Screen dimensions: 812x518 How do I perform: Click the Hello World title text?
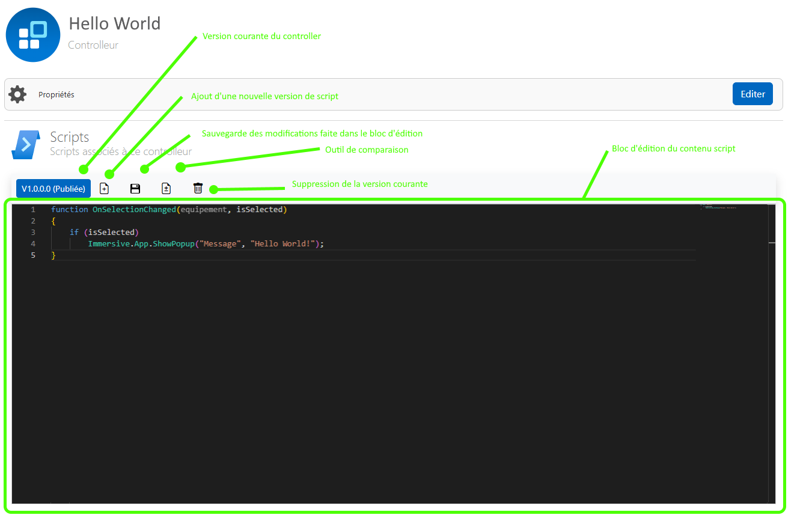(x=114, y=23)
